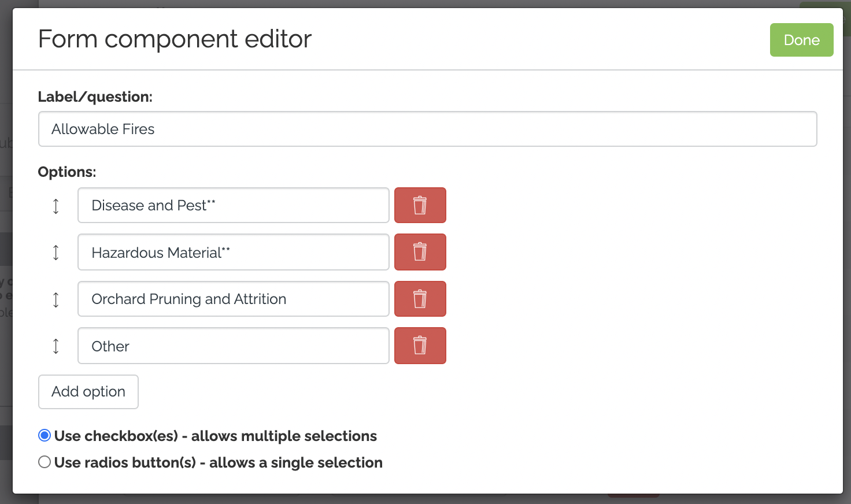Click the Done button
This screenshot has width=851, height=504.
tap(801, 40)
